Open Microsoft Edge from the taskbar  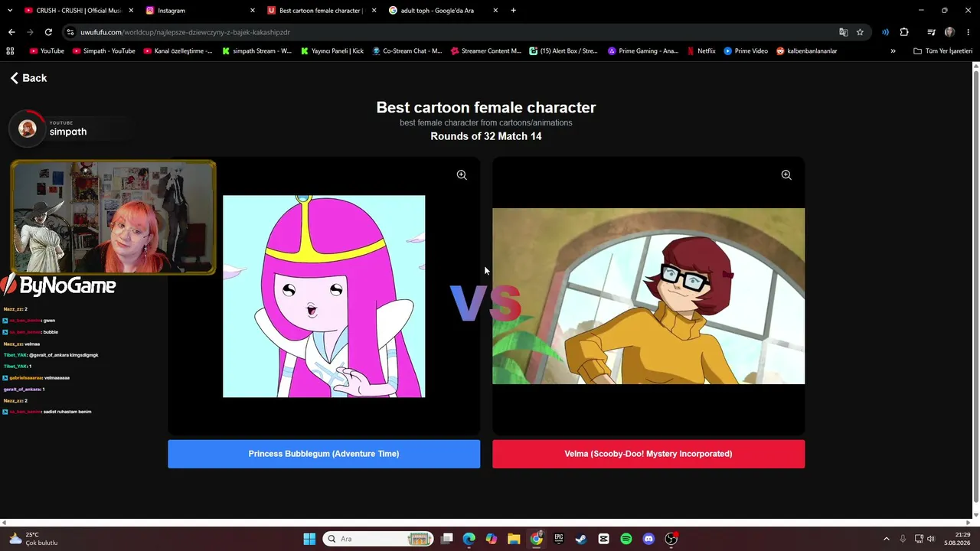(x=469, y=539)
